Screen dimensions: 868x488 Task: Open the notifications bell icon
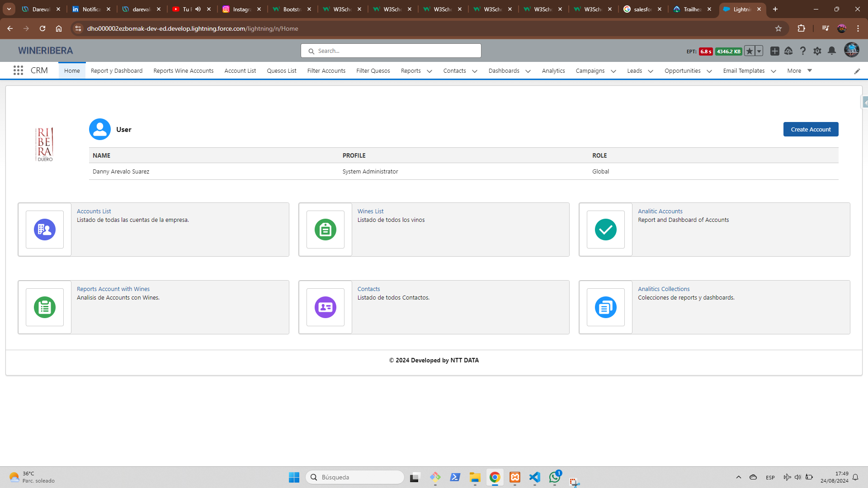coord(831,51)
